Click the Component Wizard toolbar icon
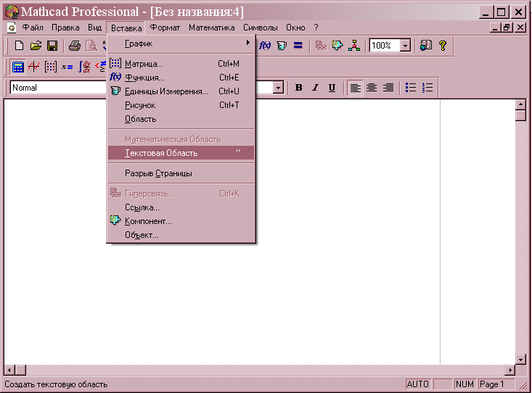This screenshot has width=532, height=393. 337,46
